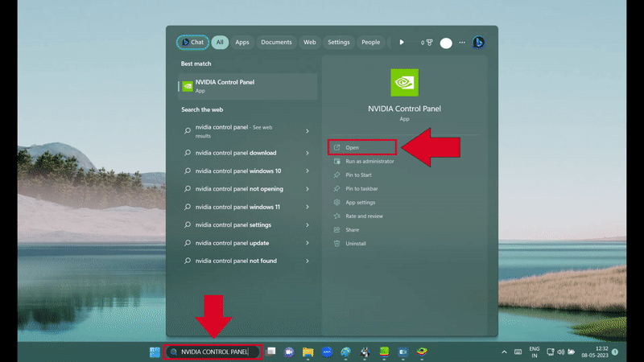Open the Chat app on the taskbar
The width and height of the screenshot is (644, 362).
[x=289, y=352]
